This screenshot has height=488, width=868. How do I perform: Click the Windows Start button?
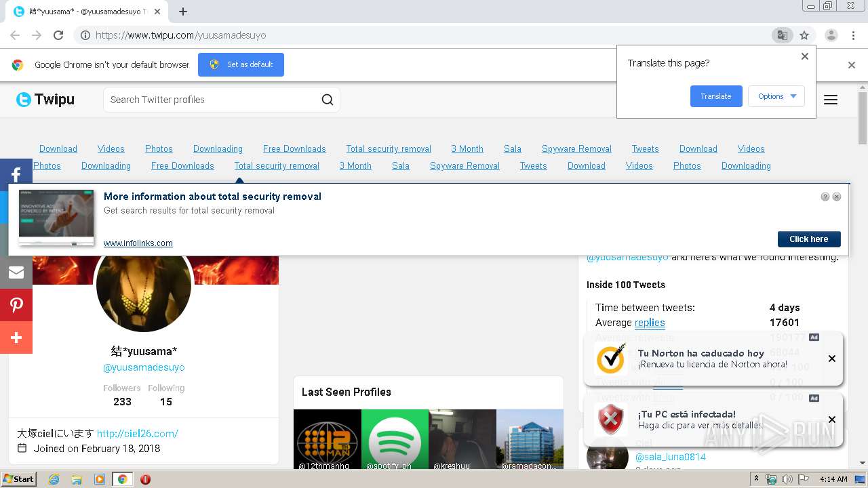point(18,479)
